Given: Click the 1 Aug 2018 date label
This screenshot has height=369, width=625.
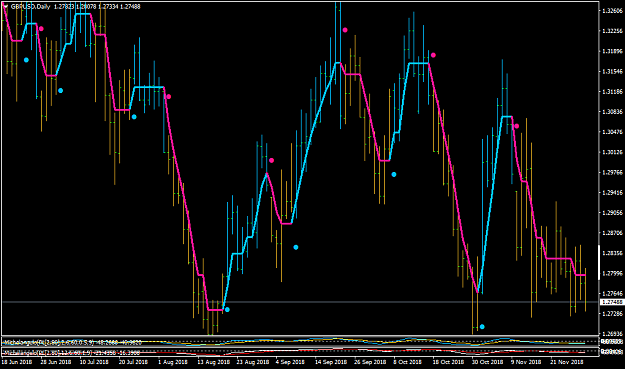Looking at the screenshot, I should pyautogui.click(x=173, y=362).
